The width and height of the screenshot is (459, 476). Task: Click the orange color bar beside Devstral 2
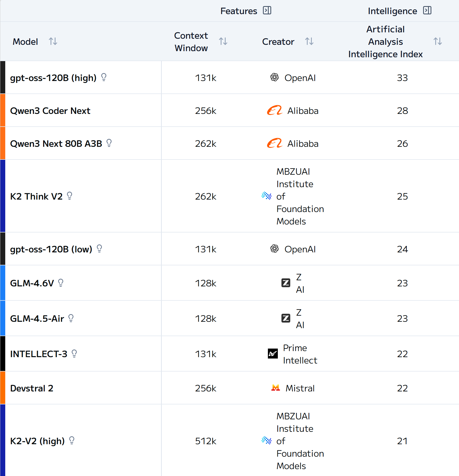[3, 388]
